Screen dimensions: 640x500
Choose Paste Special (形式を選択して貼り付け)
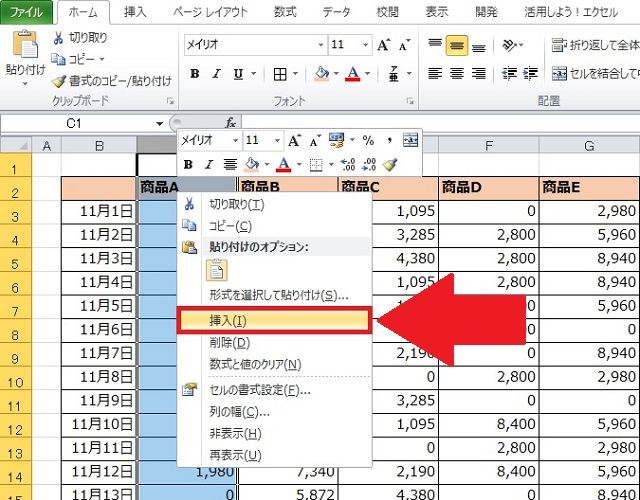click(274, 295)
